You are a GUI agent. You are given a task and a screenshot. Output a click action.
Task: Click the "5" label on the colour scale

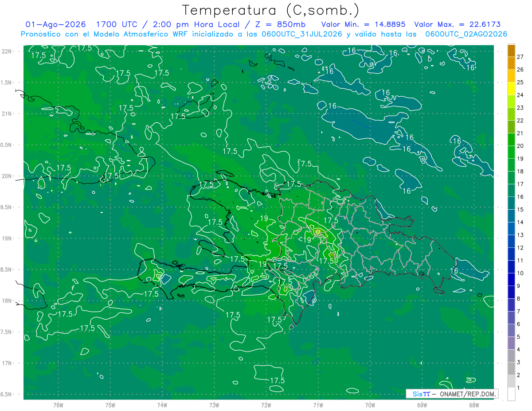coord(519,337)
